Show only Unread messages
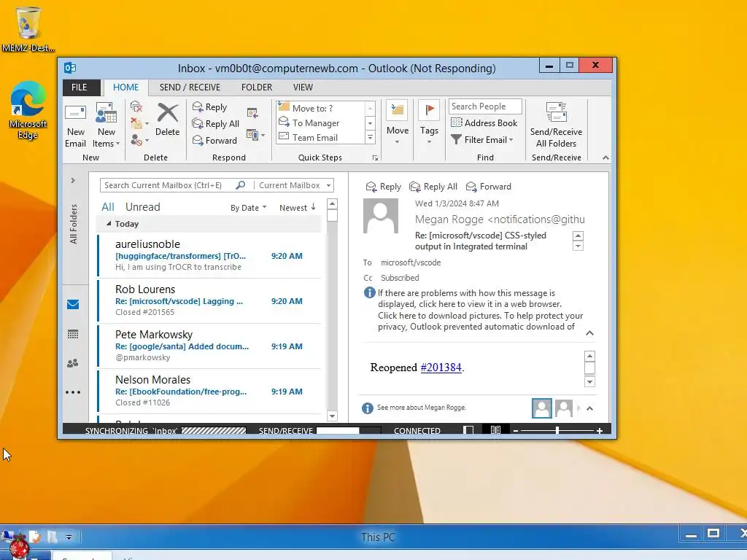Image resolution: width=747 pixels, height=560 pixels. [142, 206]
